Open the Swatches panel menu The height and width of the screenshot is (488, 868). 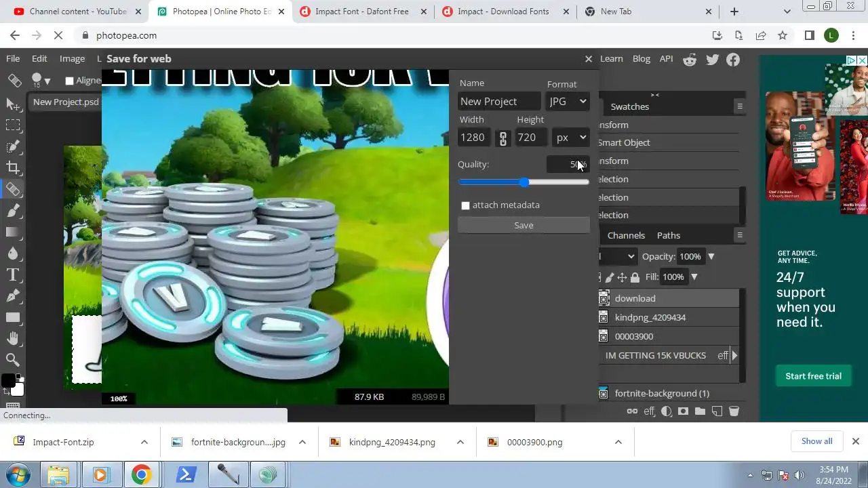pos(740,106)
